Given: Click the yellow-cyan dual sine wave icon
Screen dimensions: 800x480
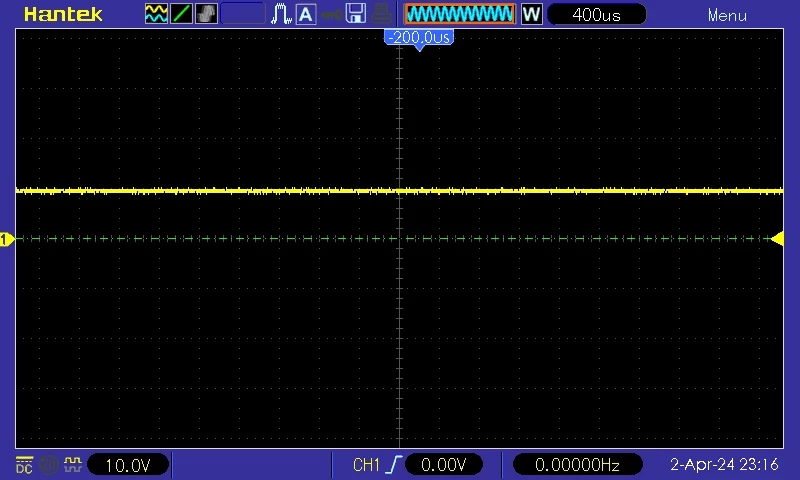Looking at the screenshot, I should tap(156, 14).
